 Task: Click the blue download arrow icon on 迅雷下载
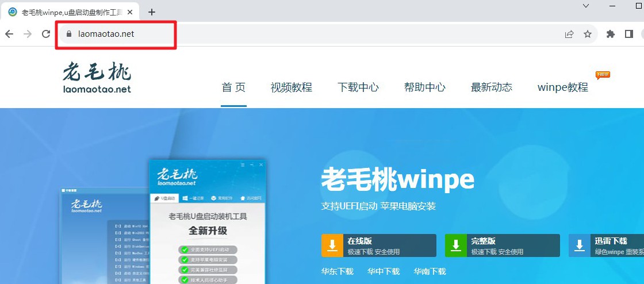tap(580, 245)
